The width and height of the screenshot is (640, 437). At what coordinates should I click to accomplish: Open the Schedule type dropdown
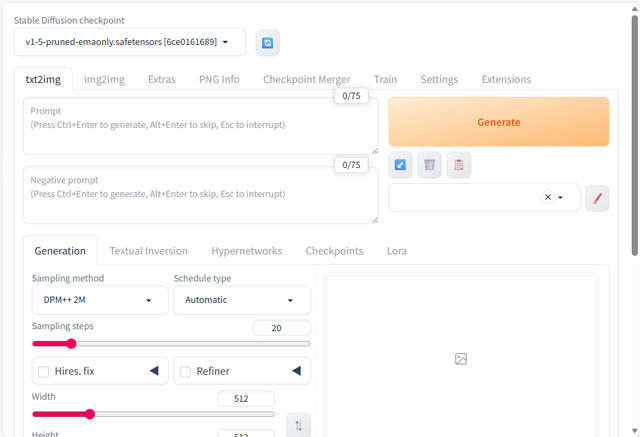(x=241, y=300)
